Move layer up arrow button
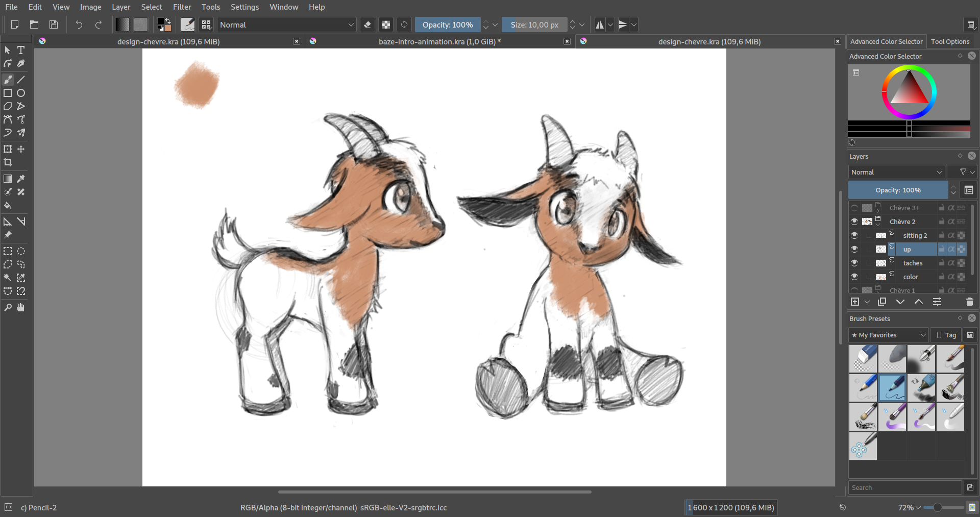980x517 pixels. [x=919, y=302]
